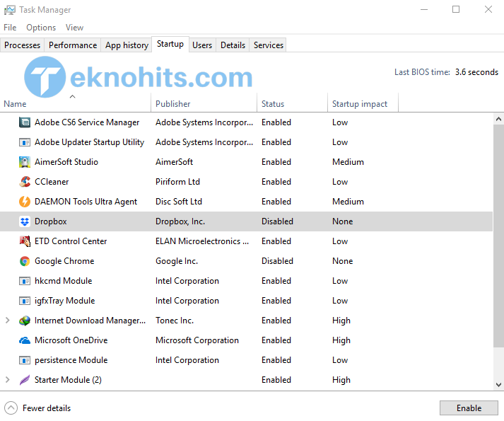Expand the Internet Download Manager entry
This screenshot has width=504, height=421.
coord(8,321)
